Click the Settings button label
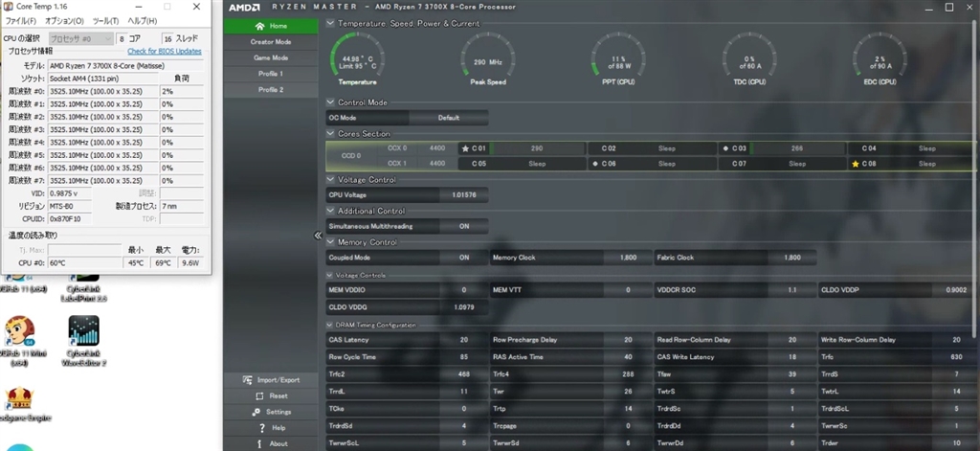Image resolution: width=980 pixels, height=451 pixels. point(278,412)
